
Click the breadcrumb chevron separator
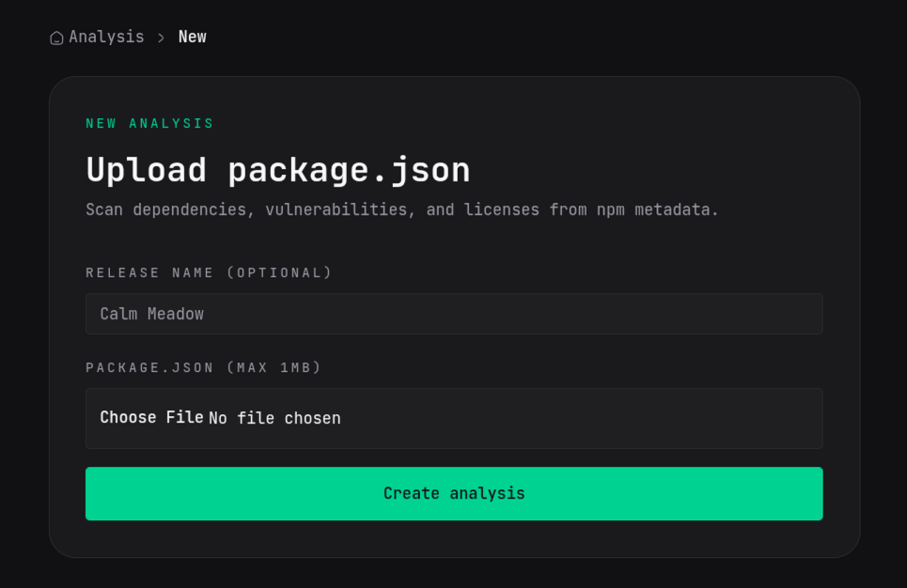click(x=161, y=38)
